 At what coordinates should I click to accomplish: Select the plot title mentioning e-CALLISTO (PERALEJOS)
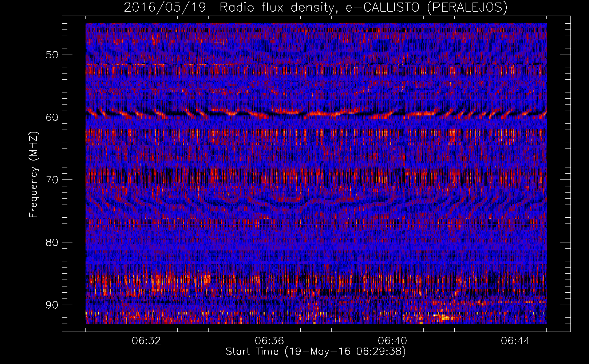316,7
